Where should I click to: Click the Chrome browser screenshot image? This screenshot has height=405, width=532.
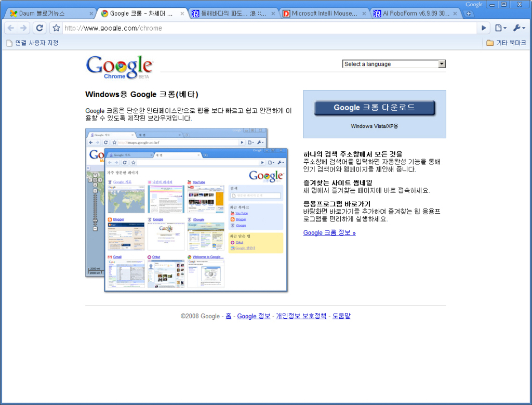[x=187, y=210]
